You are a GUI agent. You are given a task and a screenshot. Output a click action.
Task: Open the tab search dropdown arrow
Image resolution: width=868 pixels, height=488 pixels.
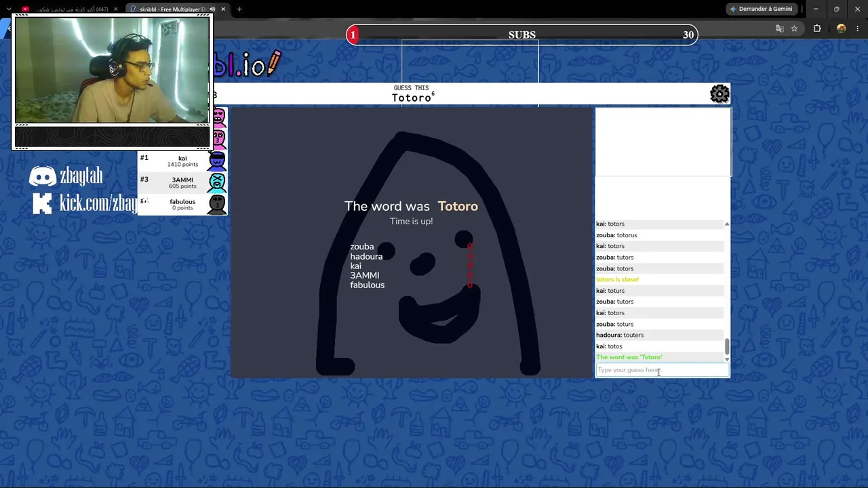[x=9, y=9]
